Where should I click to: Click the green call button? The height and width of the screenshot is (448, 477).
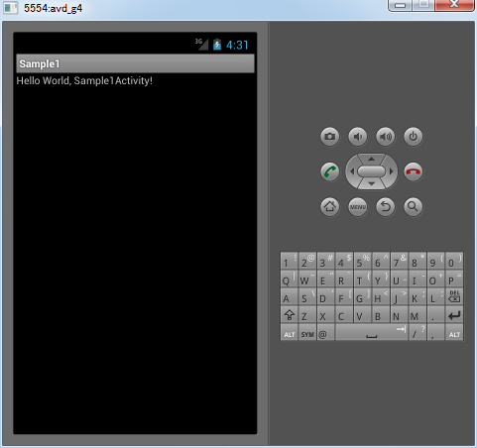coord(329,171)
